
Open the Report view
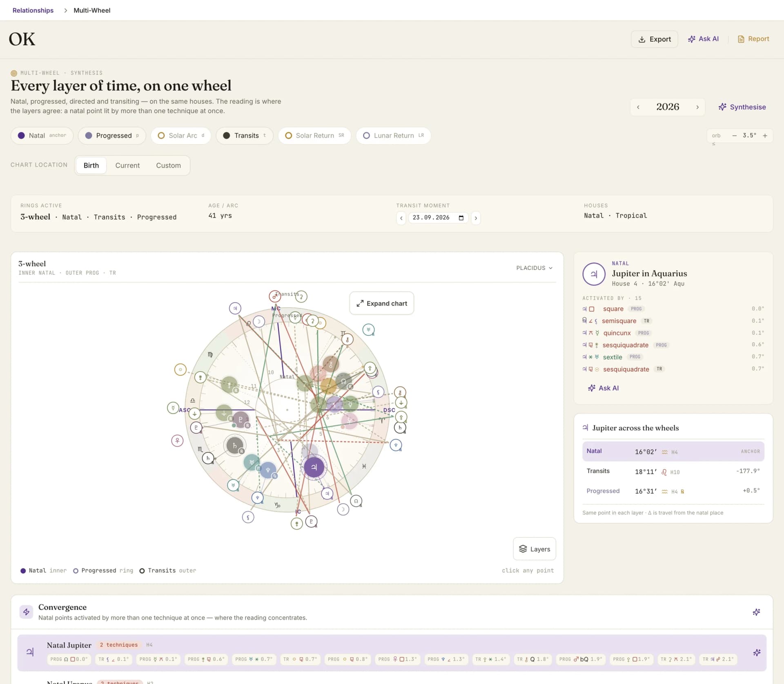[x=753, y=39]
